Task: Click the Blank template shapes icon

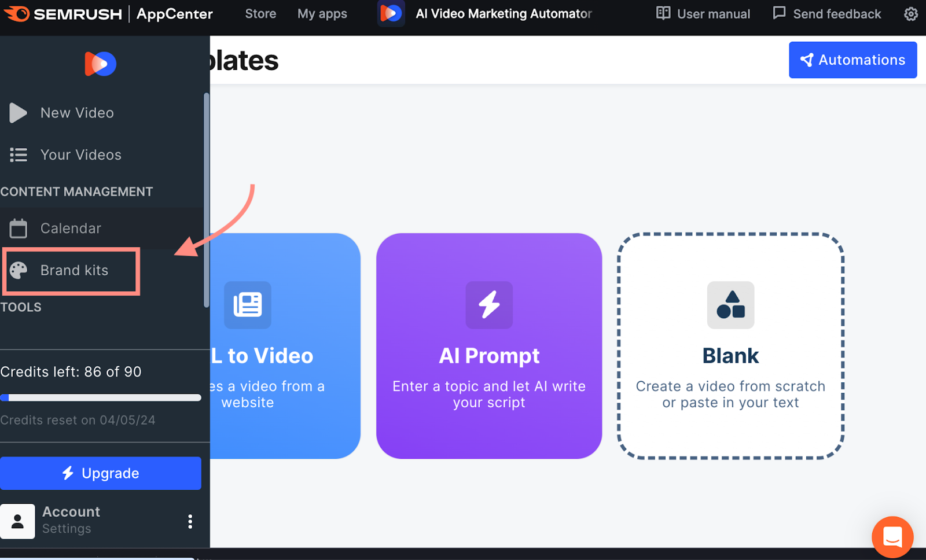Action: coord(730,305)
